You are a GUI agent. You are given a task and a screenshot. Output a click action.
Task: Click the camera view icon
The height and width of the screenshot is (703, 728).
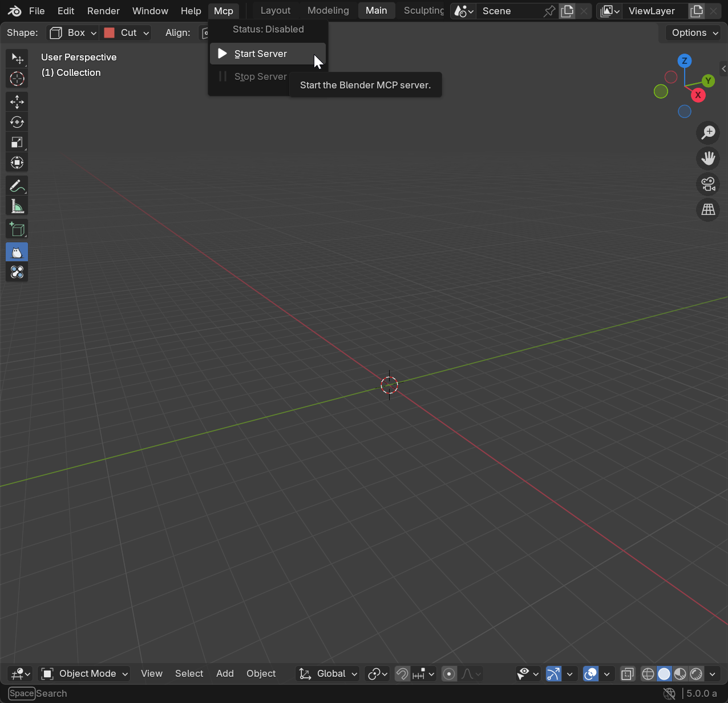point(708,184)
